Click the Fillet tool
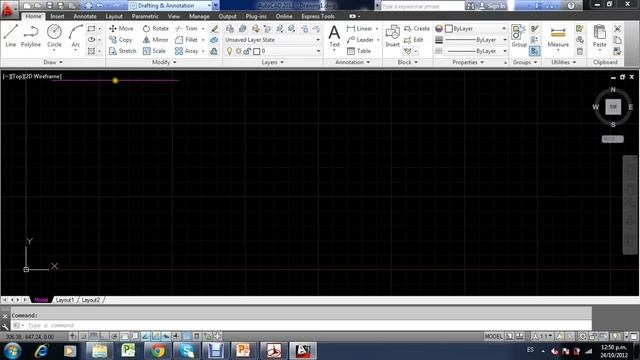Viewport: 640px width, 360px height. click(x=187, y=40)
